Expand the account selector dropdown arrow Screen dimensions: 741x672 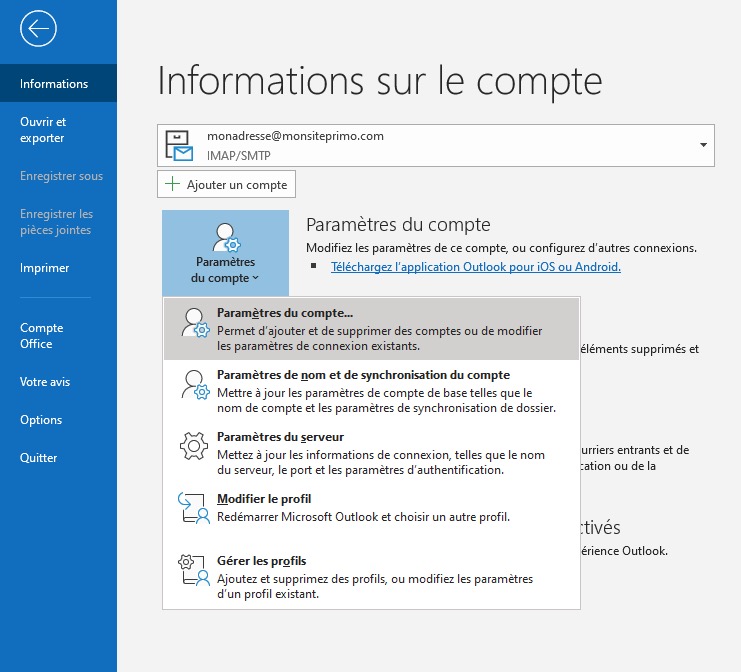click(x=703, y=145)
